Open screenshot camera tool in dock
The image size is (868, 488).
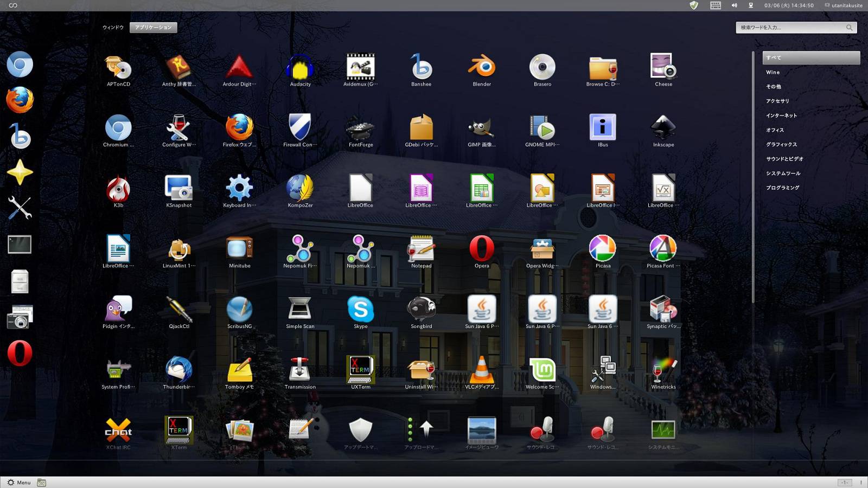pyautogui.click(x=20, y=317)
